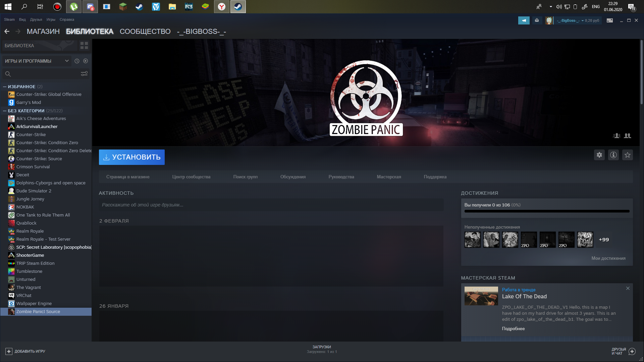Switch to the МАГАЗИН tab
Viewport: 644px width, 362px height.
43,32
